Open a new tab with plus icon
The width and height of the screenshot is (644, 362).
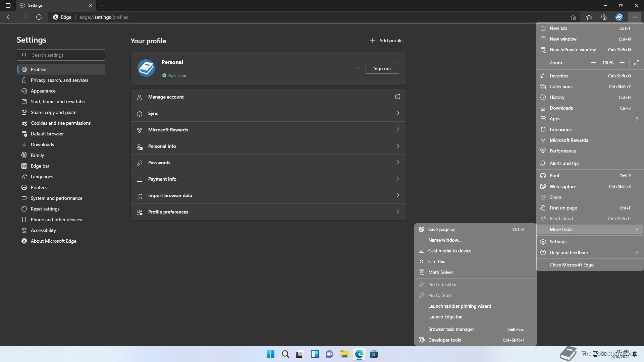click(x=102, y=5)
